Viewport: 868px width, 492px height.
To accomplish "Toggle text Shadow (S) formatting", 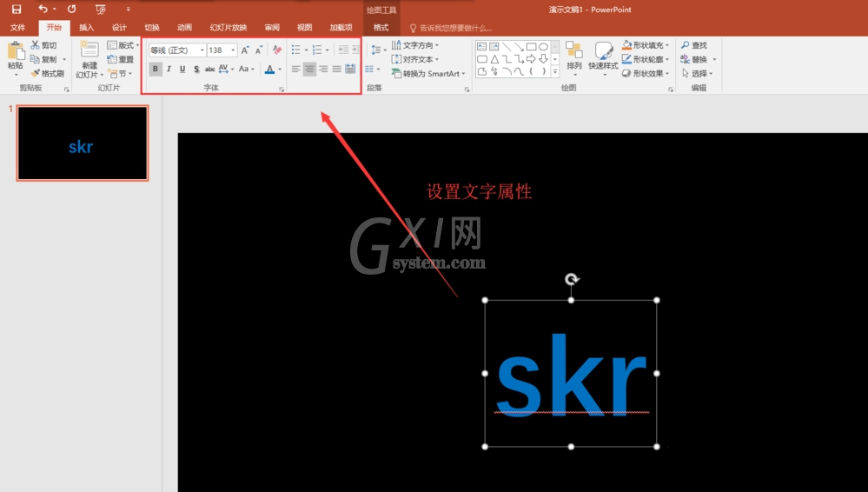I will tap(196, 70).
